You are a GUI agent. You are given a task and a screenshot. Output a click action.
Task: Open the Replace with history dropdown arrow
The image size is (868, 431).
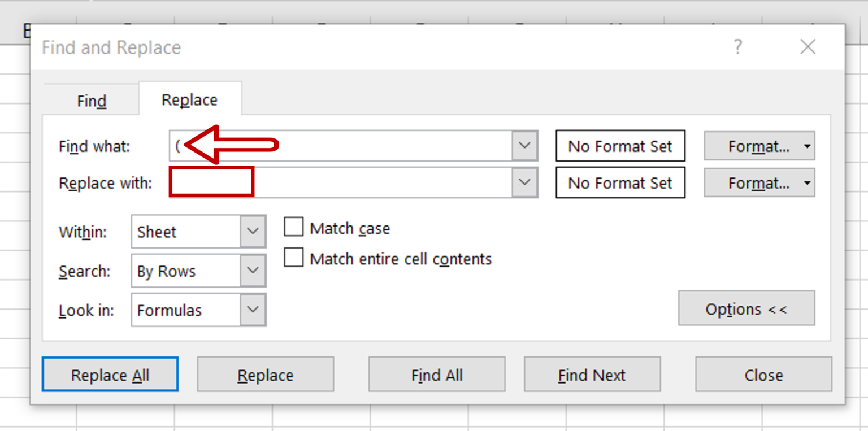525,182
